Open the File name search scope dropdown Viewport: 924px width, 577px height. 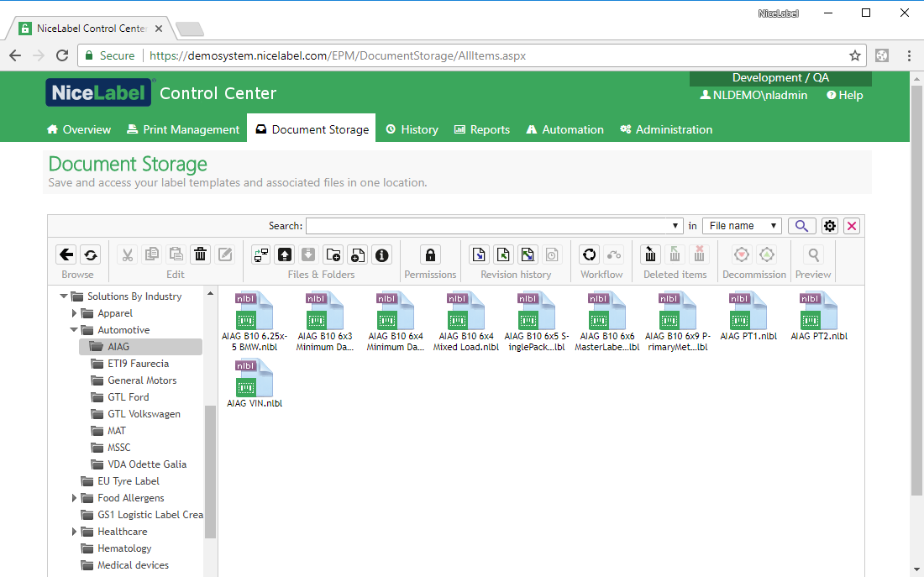coord(742,226)
